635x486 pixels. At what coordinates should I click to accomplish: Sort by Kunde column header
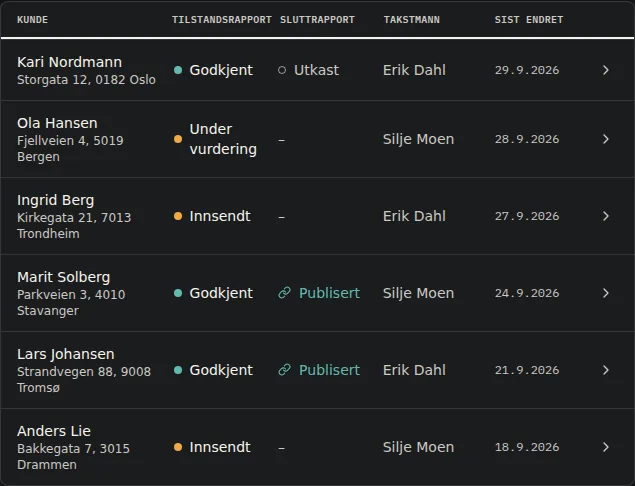tap(32, 19)
